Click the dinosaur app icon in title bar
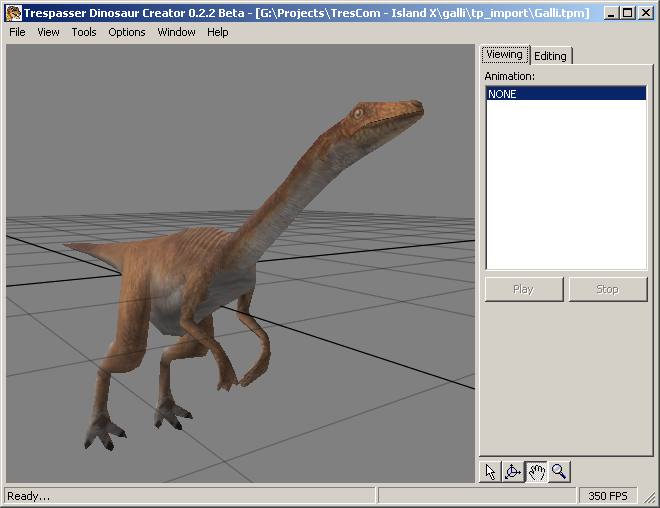660x508 pixels. click(14, 13)
